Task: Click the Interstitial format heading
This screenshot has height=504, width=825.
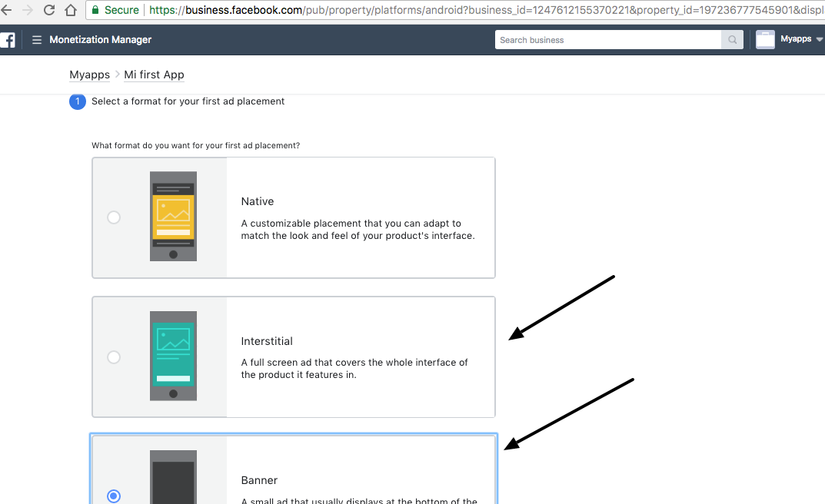Action: pos(267,342)
